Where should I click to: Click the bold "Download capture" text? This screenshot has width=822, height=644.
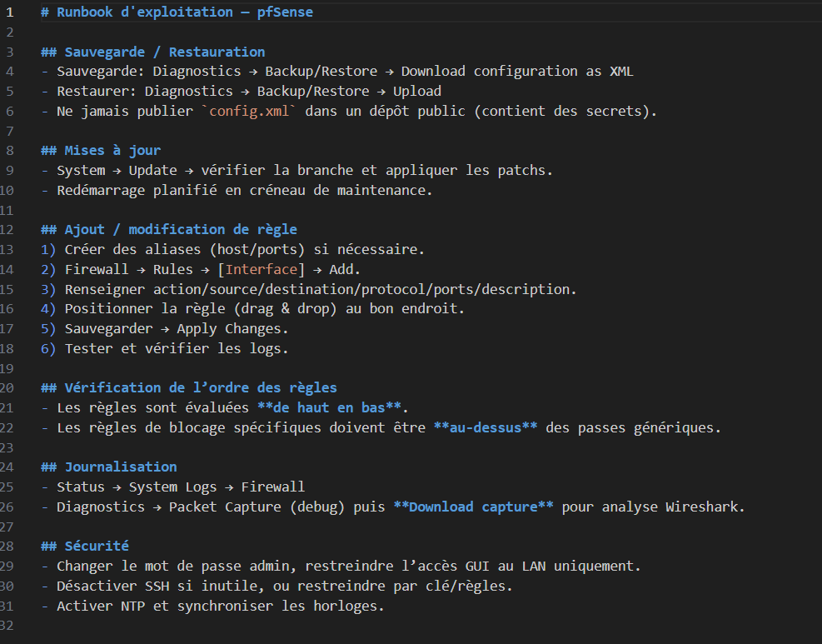click(x=473, y=507)
